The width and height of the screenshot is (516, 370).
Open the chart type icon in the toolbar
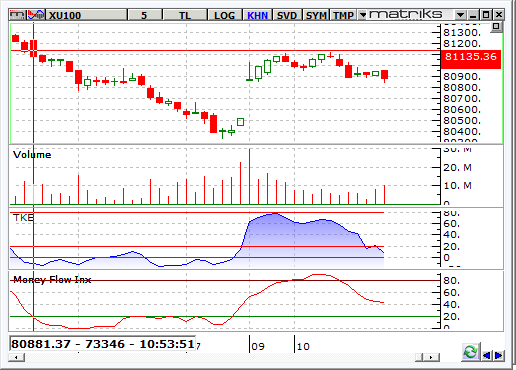[17, 15]
